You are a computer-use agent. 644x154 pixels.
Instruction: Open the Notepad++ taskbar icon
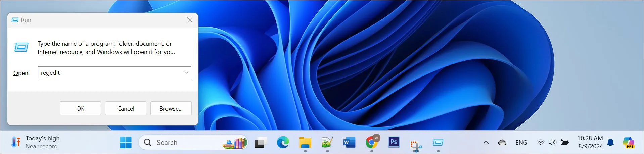point(327,143)
